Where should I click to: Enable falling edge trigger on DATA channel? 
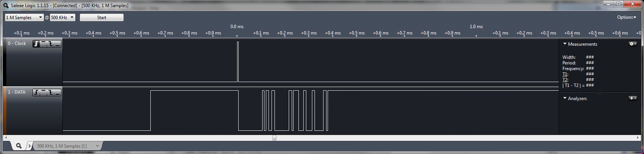coord(50,93)
